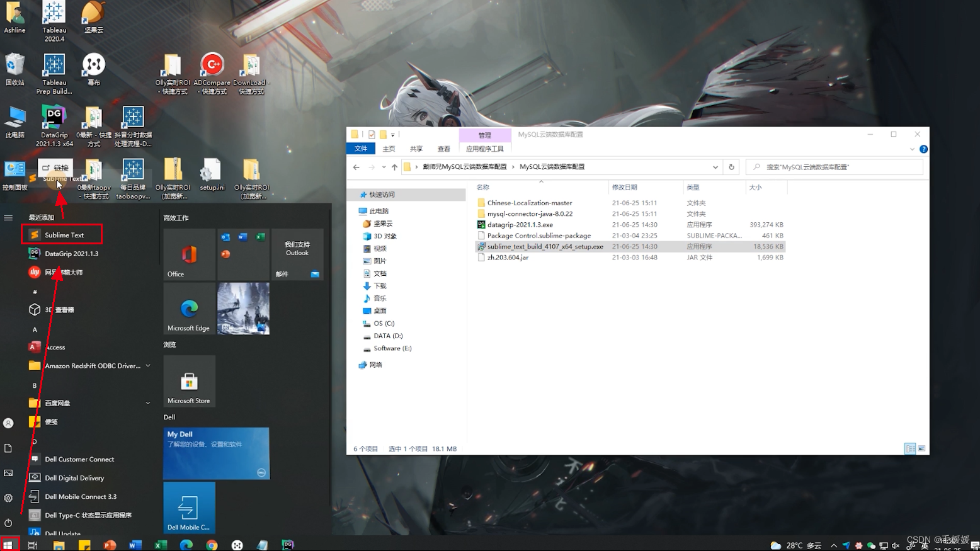This screenshot has height=551, width=980.
Task: Select sublime_text_build_4107_x64_setup.exe file
Action: click(545, 247)
